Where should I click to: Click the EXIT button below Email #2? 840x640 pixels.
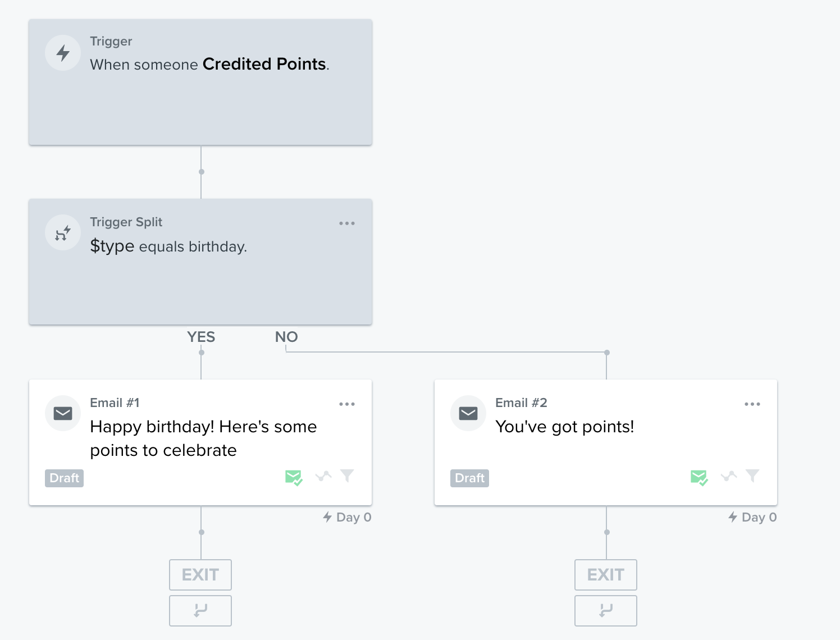[606, 575]
